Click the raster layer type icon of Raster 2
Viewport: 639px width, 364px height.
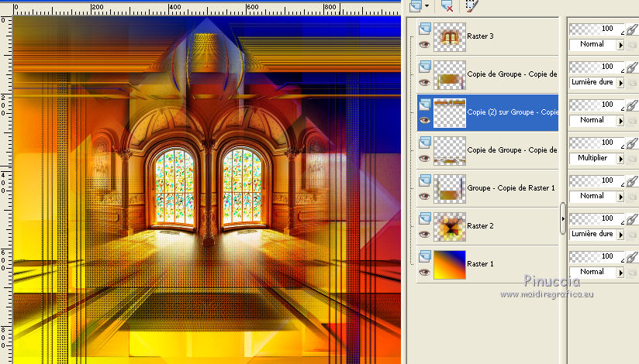(424, 218)
